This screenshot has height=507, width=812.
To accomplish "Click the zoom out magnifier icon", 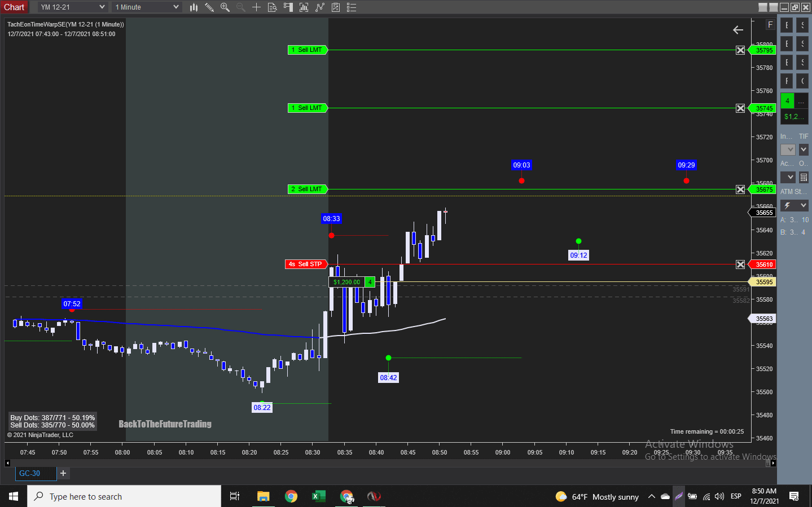I will coord(241,7).
